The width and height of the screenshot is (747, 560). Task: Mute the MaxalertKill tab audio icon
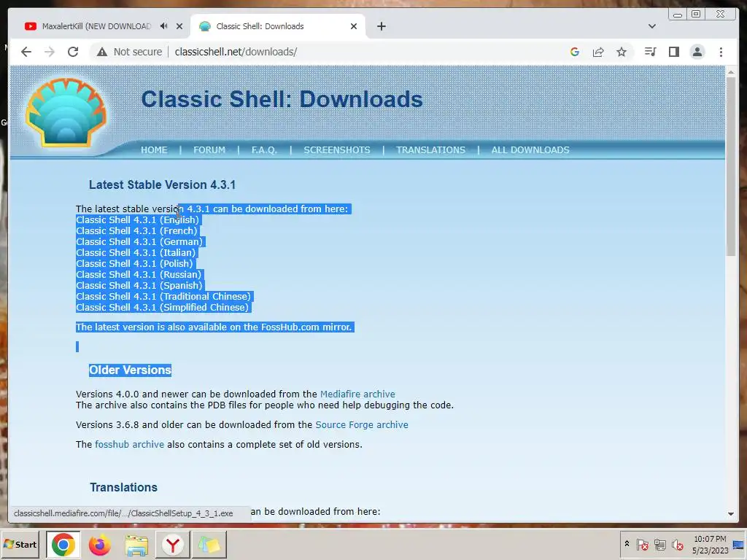coord(163,26)
